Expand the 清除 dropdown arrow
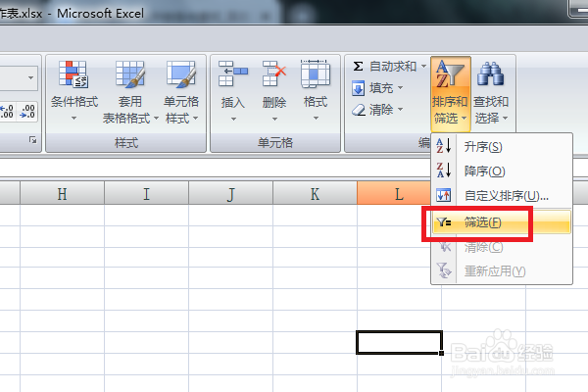This screenshot has width=588, height=392. [400, 109]
